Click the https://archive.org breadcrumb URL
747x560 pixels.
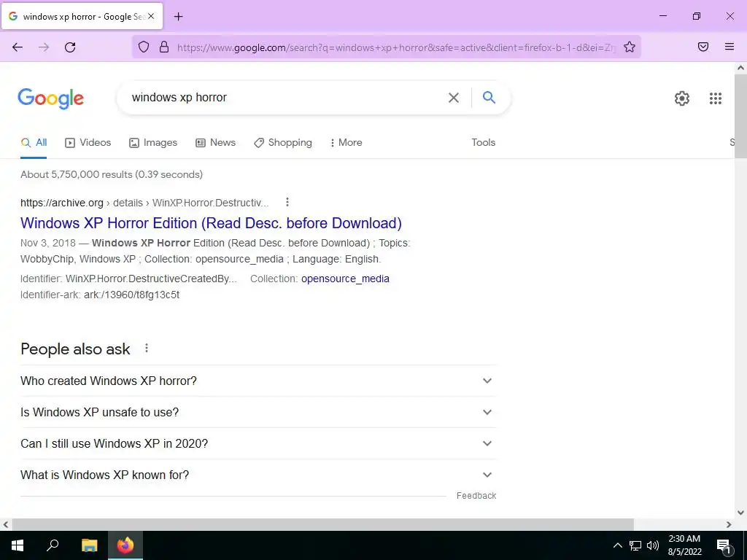click(62, 203)
